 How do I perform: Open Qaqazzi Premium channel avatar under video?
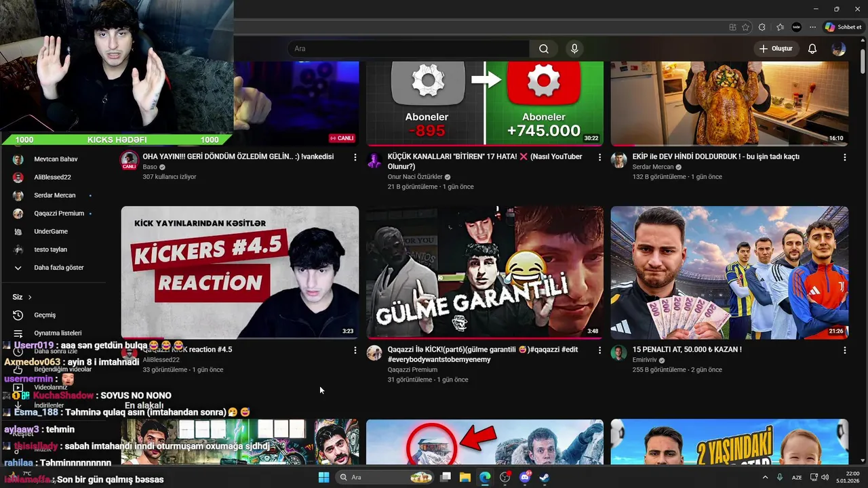pyautogui.click(x=374, y=353)
